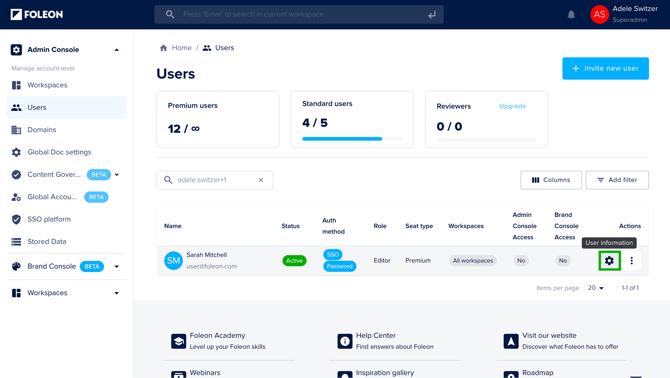Open Content Governance in sidebar
The height and width of the screenshot is (378, 670).
pyautogui.click(x=54, y=175)
